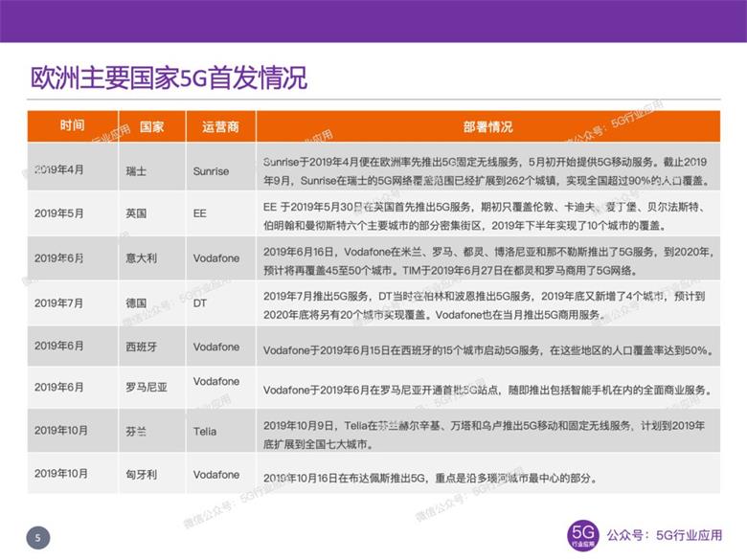Click the 意大利 country cell
This screenshot has height=560, width=747.
[x=141, y=258]
